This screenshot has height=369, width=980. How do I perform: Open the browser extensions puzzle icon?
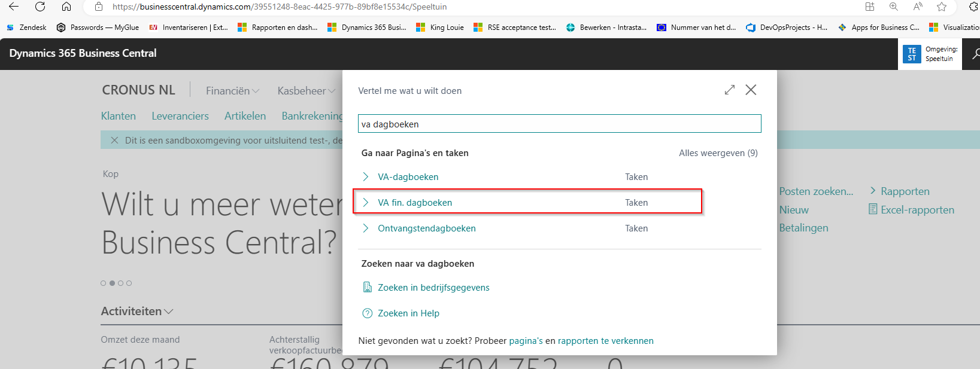973,7
